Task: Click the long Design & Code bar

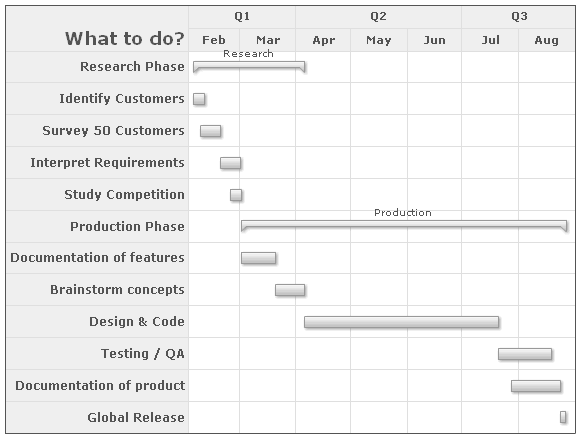Action: (401, 322)
